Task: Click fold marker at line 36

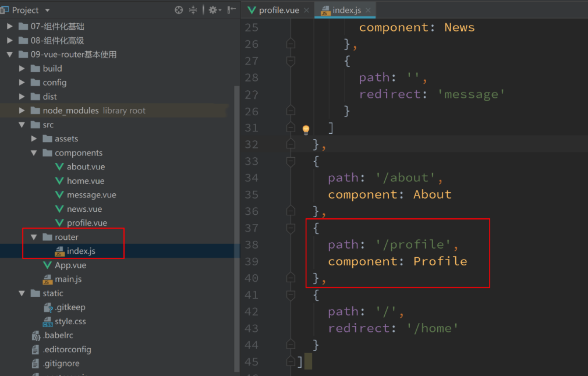Action: click(291, 211)
